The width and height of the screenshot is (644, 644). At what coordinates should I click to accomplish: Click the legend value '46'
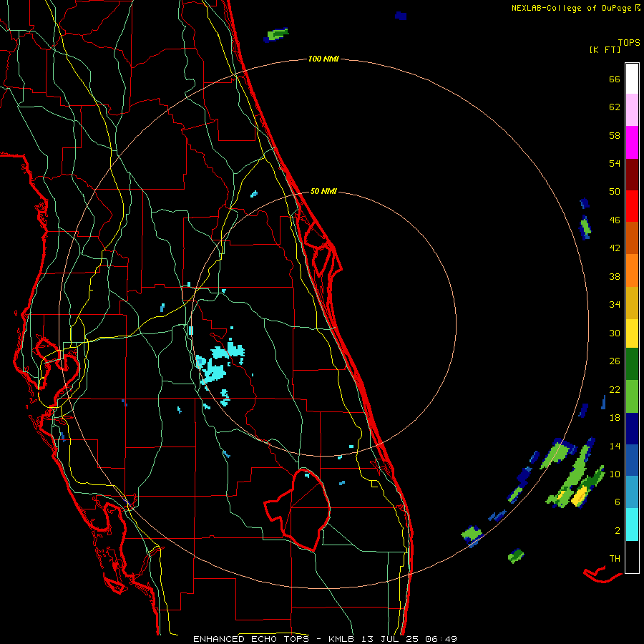click(615, 220)
